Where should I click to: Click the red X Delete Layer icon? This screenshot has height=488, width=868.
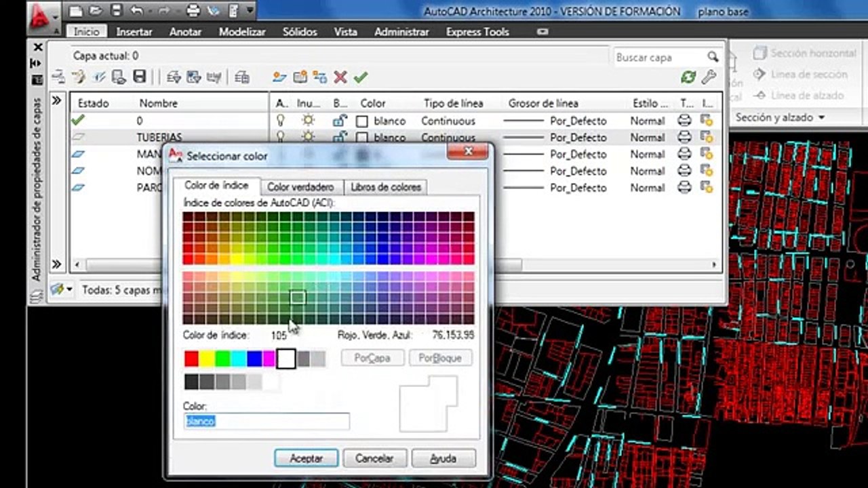click(x=340, y=77)
